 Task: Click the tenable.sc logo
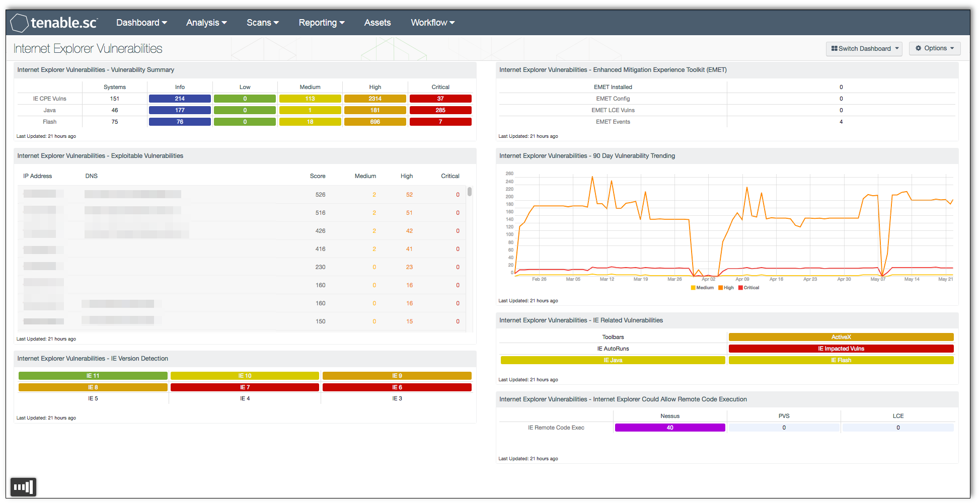54,23
